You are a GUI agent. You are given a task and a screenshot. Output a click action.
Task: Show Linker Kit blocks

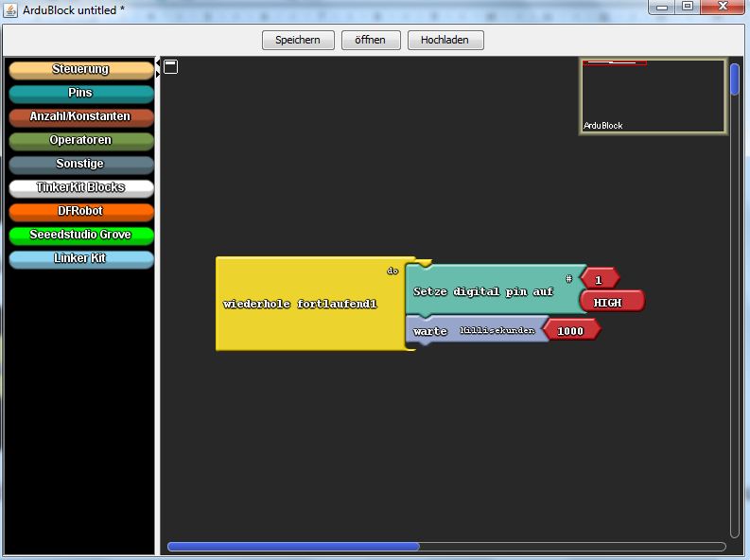click(80, 258)
